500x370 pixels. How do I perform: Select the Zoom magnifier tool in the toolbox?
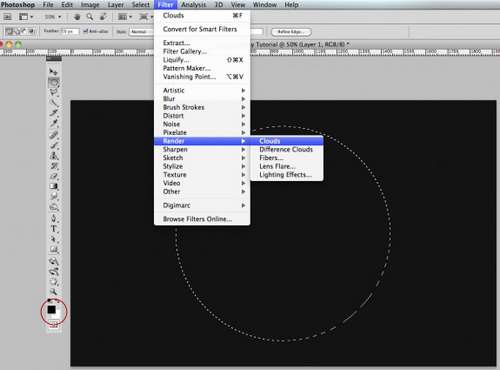[x=53, y=292]
